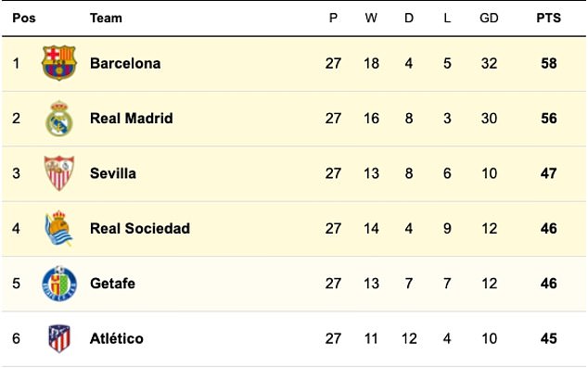Open the Atlético team link
Screen dimensions: 588x368
coord(117,338)
